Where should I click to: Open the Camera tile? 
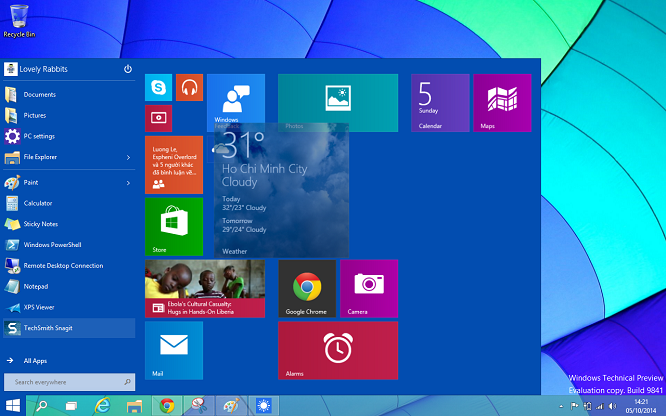(x=369, y=289)
